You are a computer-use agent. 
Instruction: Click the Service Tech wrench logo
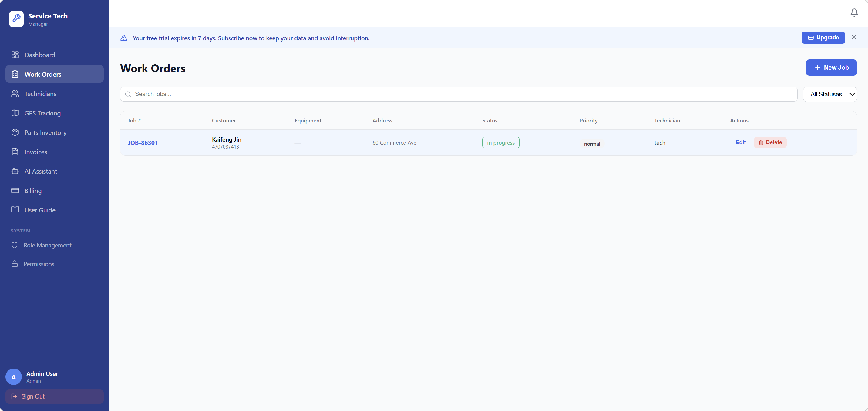[x=16, y=19]
